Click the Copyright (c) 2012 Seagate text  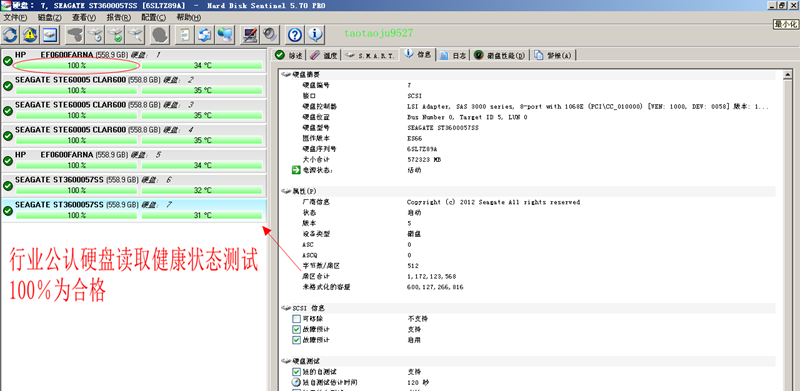coord(493,202)
